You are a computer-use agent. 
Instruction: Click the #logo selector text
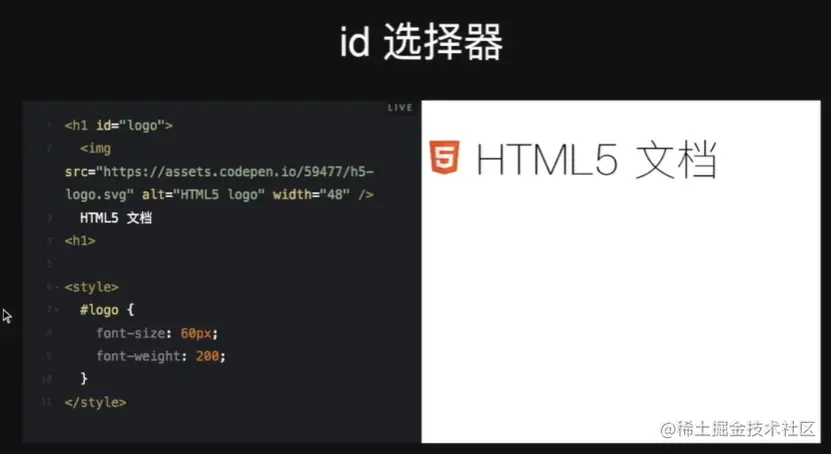click(x=99, y=310)
